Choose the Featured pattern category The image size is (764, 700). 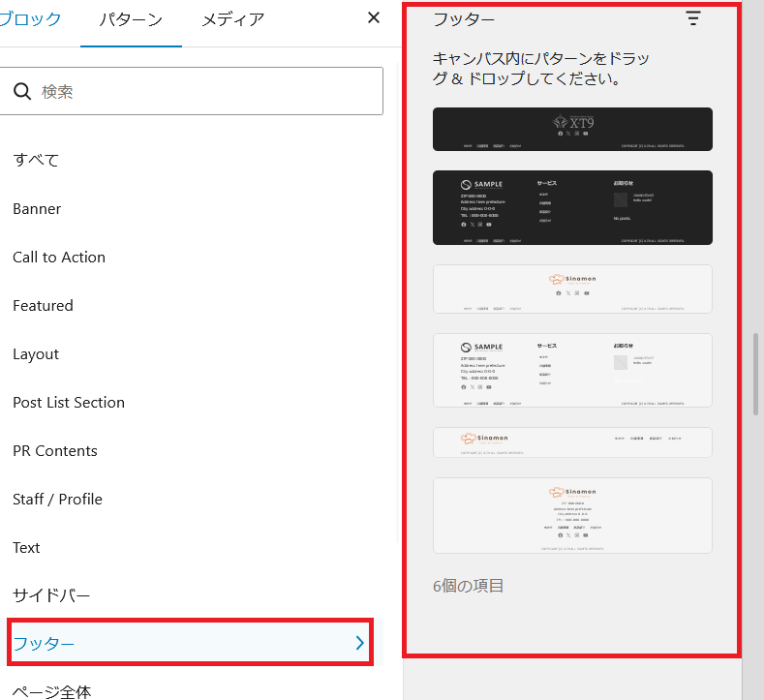(x=43, y=306)
